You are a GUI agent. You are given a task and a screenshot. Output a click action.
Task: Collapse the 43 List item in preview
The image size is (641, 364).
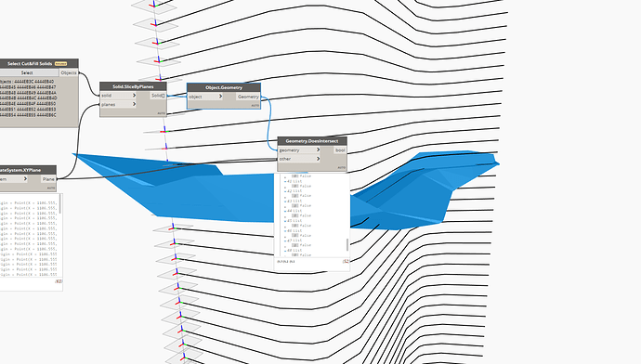tap(285, 201)
